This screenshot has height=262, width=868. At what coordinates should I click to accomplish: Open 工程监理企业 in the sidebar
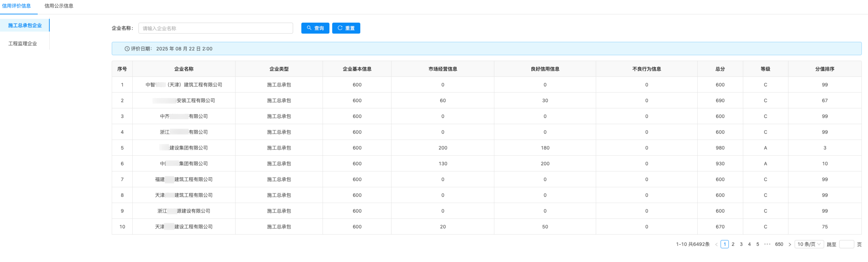tap(23, 44)
